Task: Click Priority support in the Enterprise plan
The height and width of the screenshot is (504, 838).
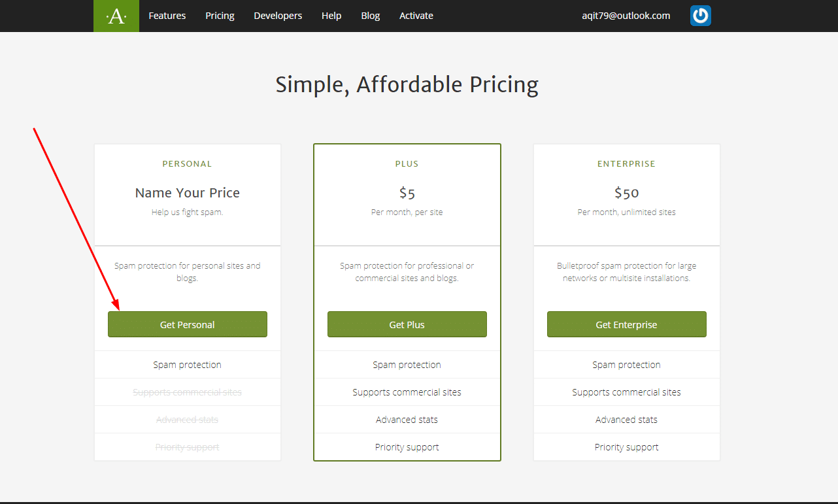Action: click(x=626, y=447)
